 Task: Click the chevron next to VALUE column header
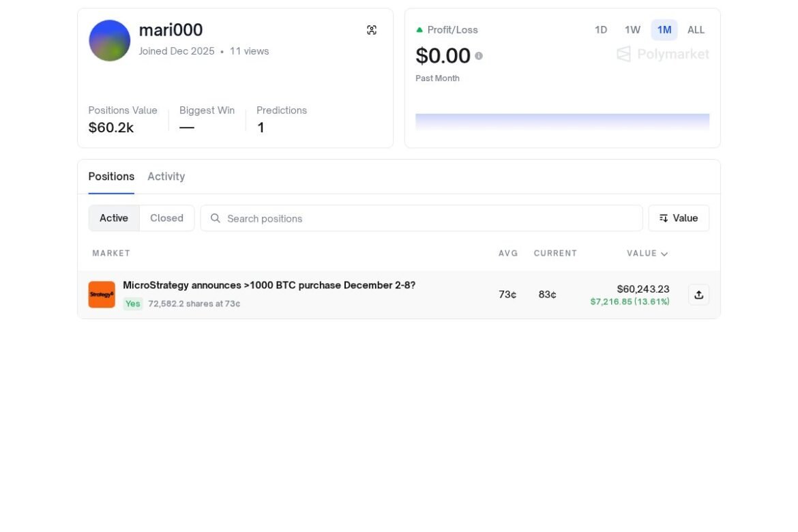(x=664, y=253)
